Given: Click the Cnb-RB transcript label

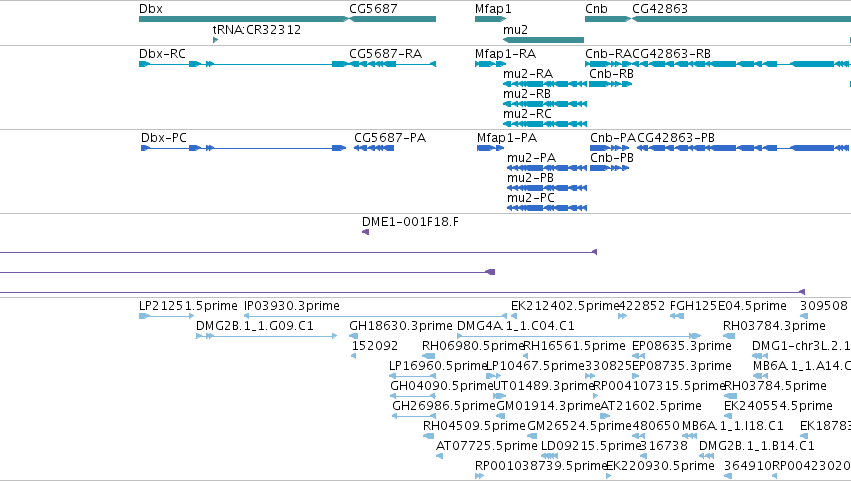Looking at the screenshot, I should point(611,74).
